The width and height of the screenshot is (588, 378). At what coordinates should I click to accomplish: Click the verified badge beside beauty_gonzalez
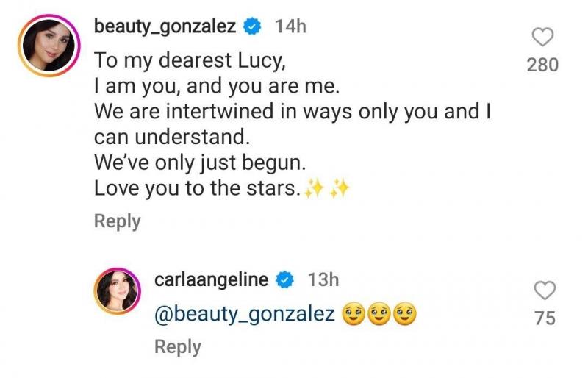[x=254, y=27]
